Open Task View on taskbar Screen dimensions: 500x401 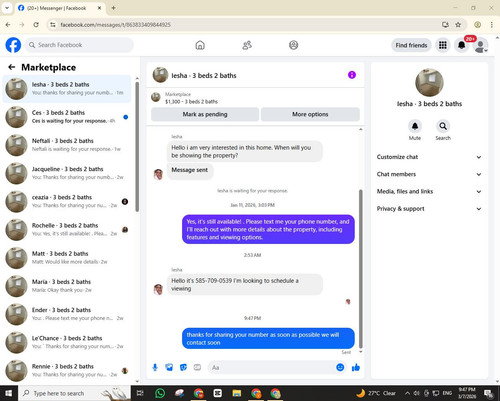click(140, 393)
